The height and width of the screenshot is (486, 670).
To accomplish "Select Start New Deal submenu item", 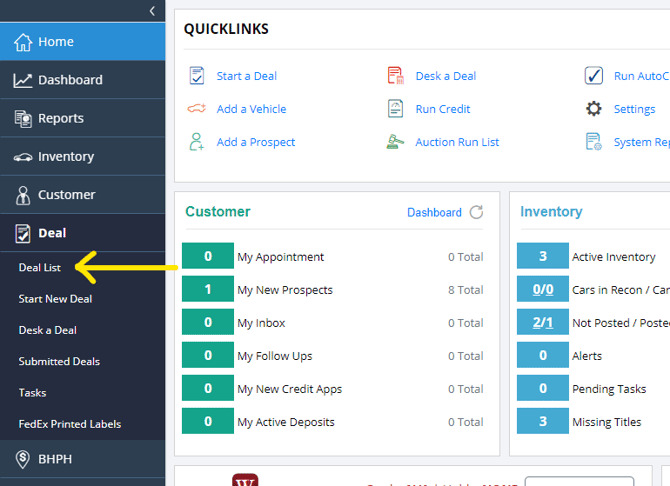I will (x=55, y=299).
